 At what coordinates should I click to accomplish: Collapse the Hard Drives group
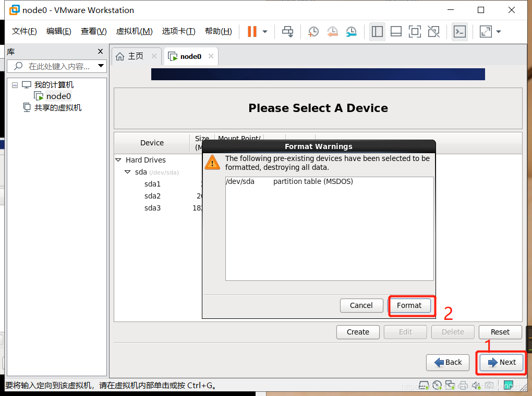(x=118, y=159)
